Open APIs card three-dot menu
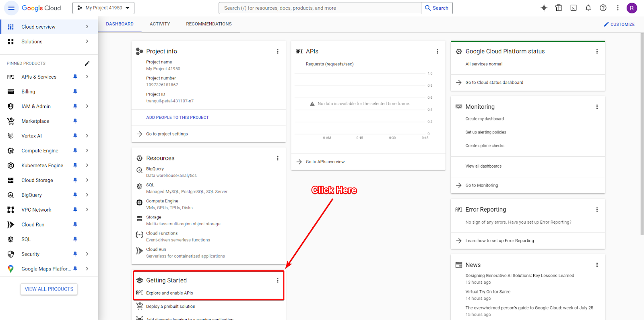 (x=437, y=52)
